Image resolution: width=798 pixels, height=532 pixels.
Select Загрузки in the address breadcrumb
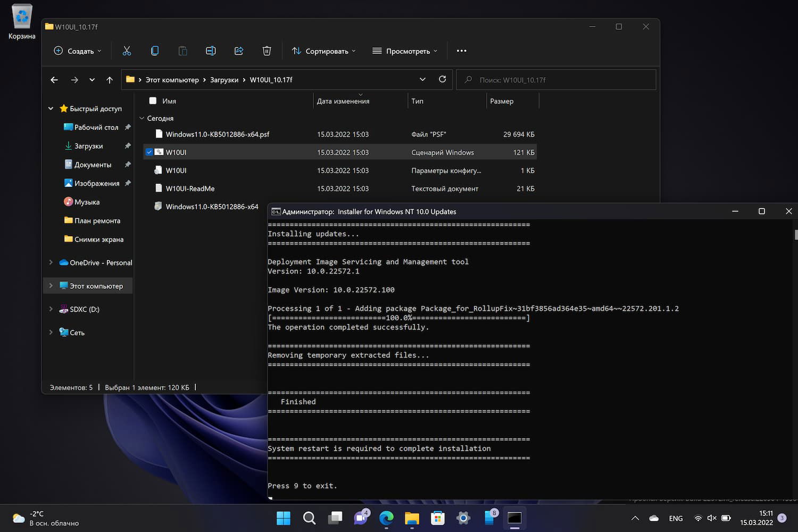(x=224, y=80)
